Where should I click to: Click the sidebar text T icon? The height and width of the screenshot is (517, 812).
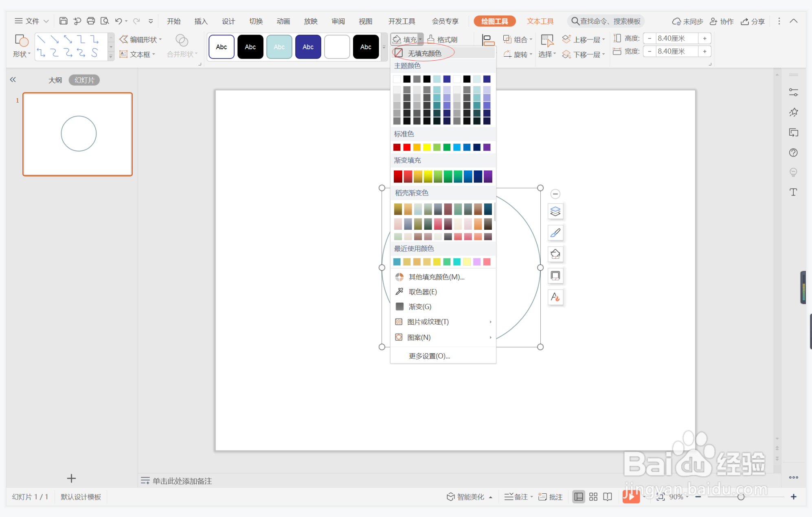point(793,192)
